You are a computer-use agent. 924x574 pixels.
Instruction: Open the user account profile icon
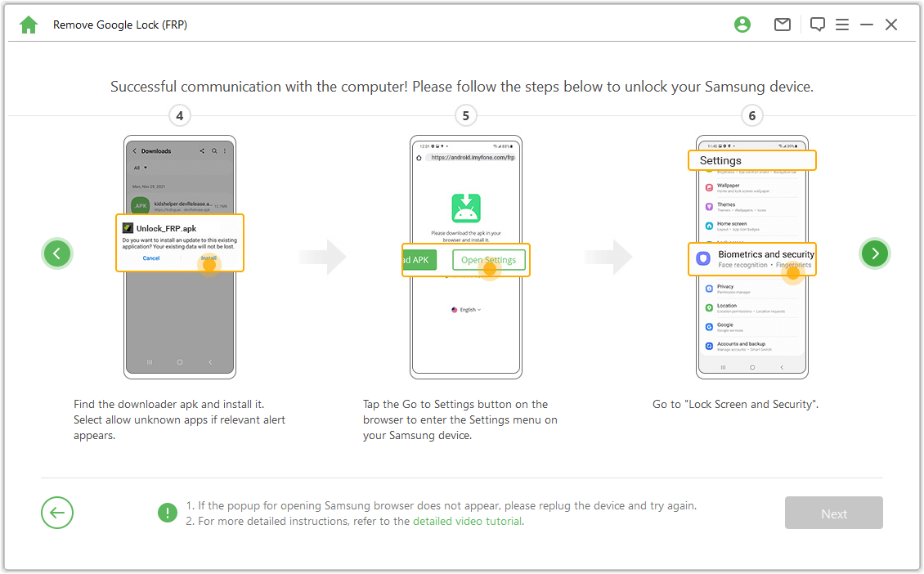coord(742,25)
